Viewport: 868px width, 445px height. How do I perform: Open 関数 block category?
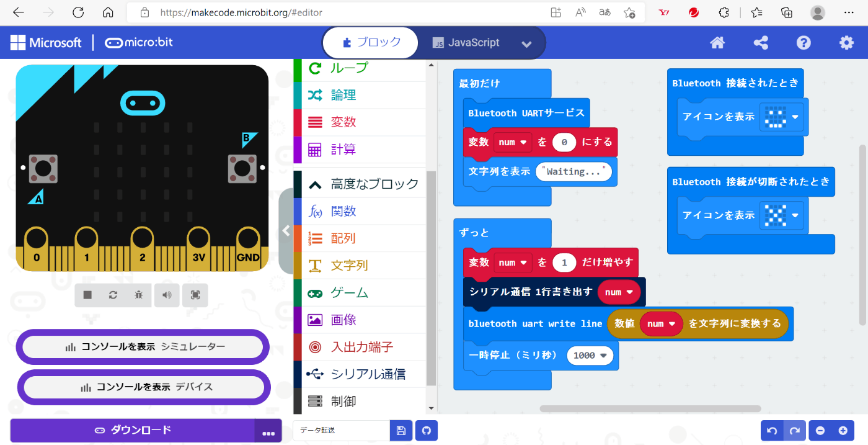(x=360, y=211)
